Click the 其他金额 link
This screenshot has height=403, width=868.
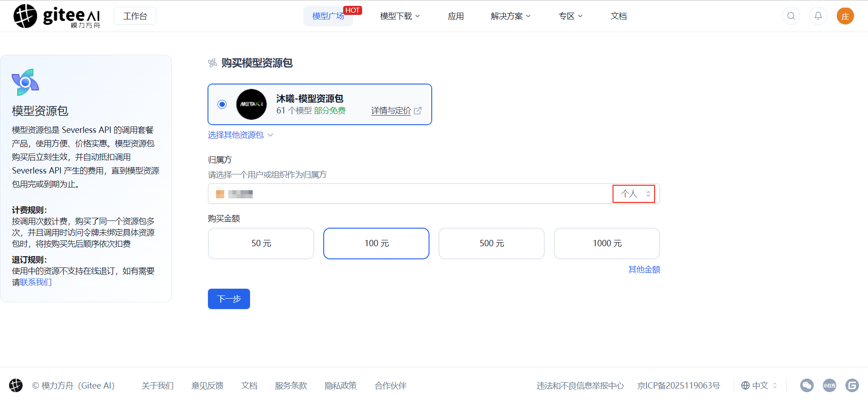coord(644,270)
